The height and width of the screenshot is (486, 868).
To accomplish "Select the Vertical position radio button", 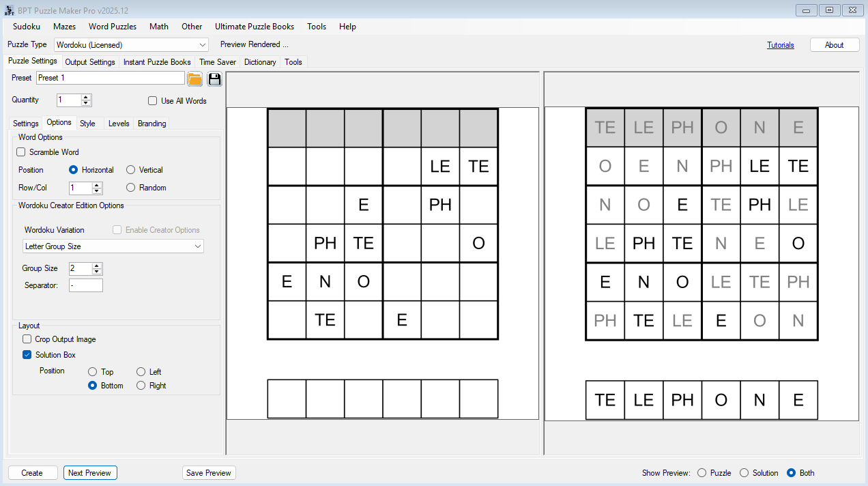I will coord(131,170).
